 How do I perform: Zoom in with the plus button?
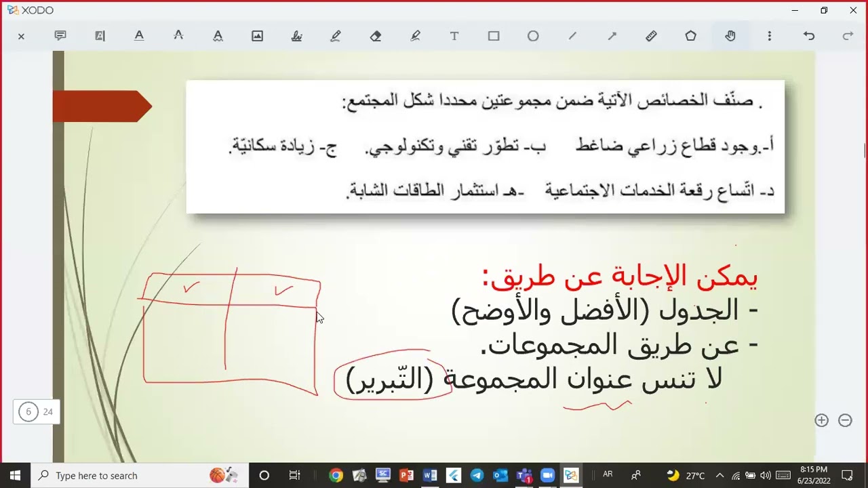coord(821,420)
